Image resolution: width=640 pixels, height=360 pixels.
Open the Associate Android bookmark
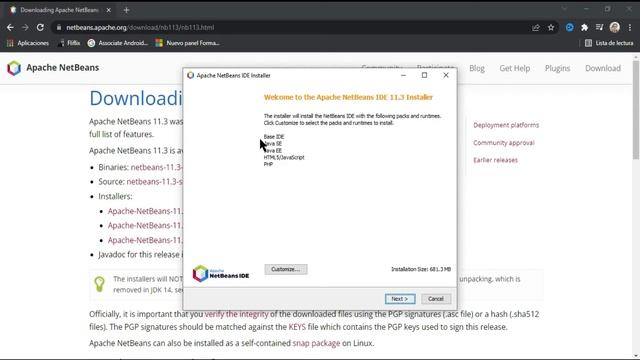tap(118, 43)
